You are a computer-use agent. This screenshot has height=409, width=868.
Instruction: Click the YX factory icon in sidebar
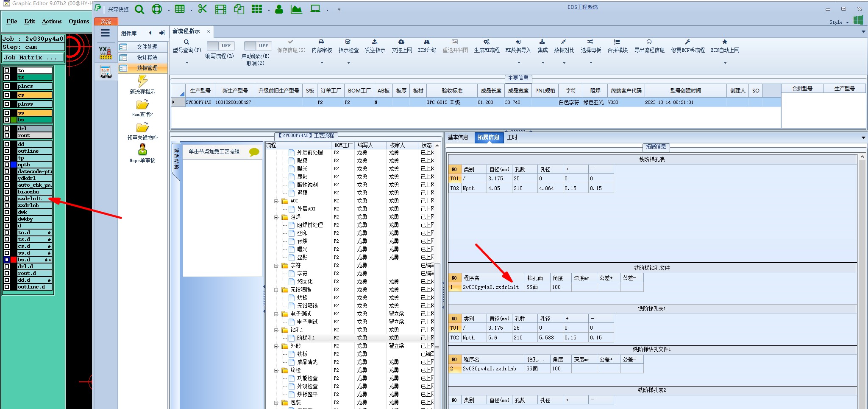106,53
